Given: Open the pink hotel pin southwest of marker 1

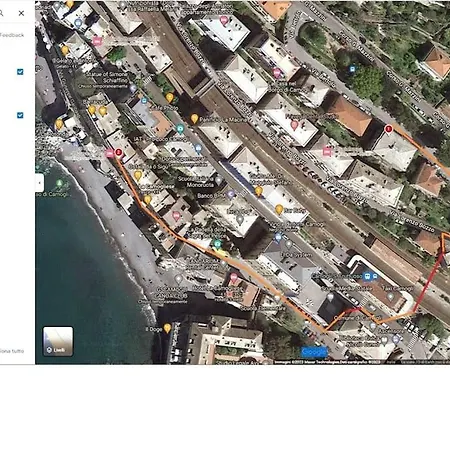Looking at the screenshot, I should (327, 151).
